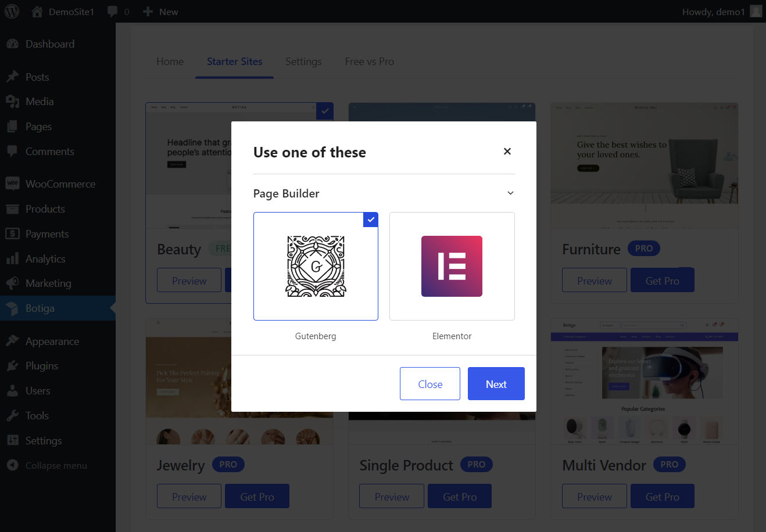The image size is (766, 532).
Task: Click the Settings sliders icon in sidebar
Action: coord(12,441)
